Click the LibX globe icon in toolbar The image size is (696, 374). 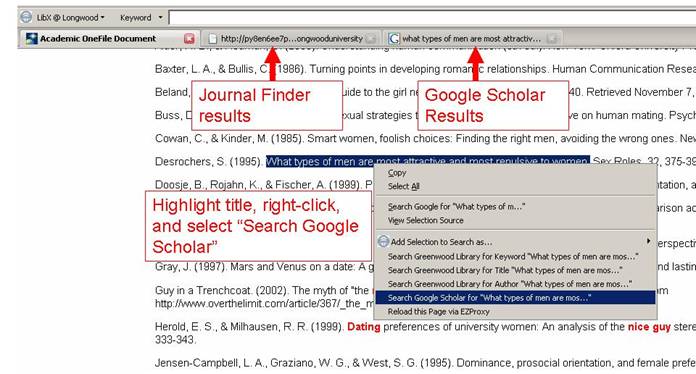(x=26, y=17)
